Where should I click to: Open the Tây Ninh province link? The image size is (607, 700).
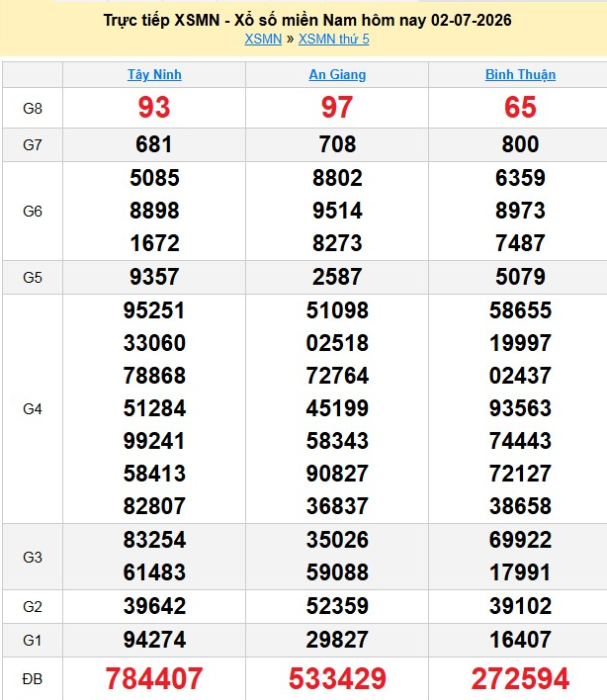[x=154, y=74]
